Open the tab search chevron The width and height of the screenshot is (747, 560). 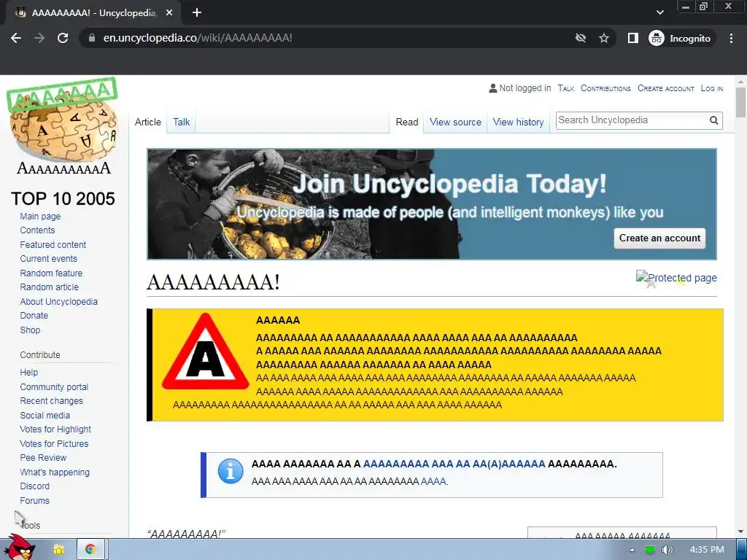point(659,12)
